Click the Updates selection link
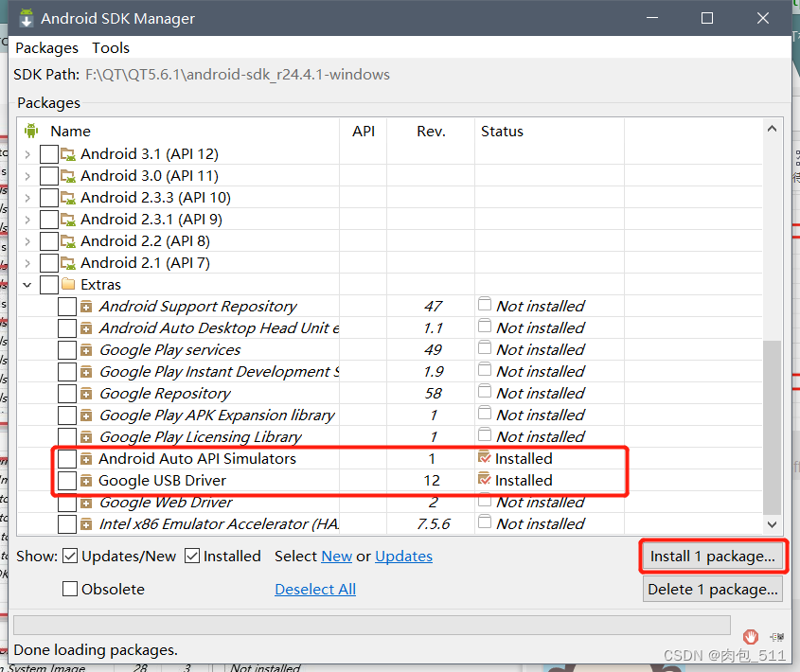The image size is (800, 672). [x=403, y=557]
